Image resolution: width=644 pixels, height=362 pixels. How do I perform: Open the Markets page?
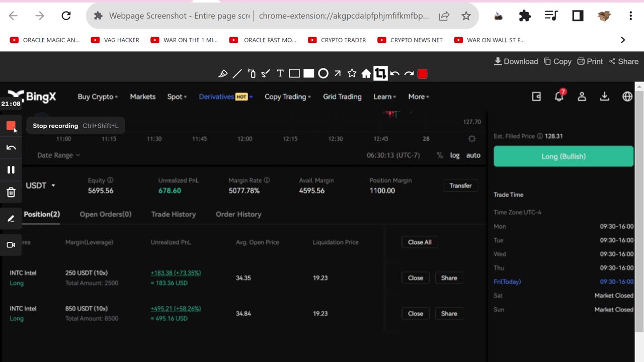pos(143,97)
